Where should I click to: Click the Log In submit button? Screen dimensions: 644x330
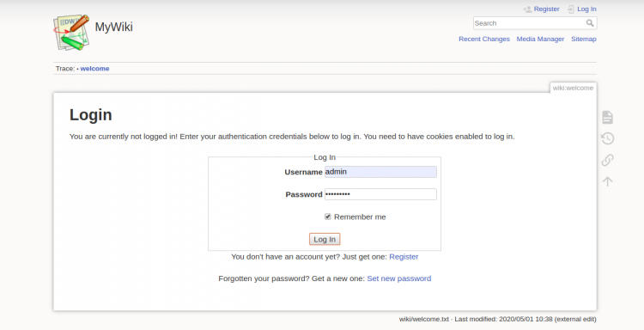tap(325, 239)
